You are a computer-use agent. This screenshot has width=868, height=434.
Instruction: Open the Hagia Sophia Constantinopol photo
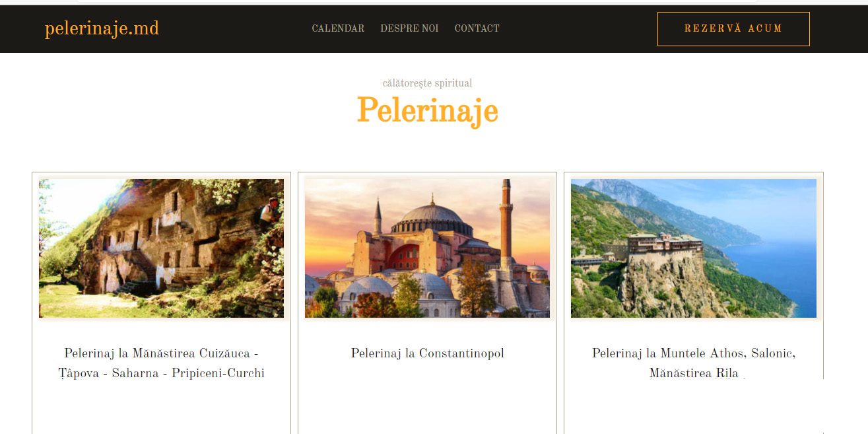click(x=427, y=248)
